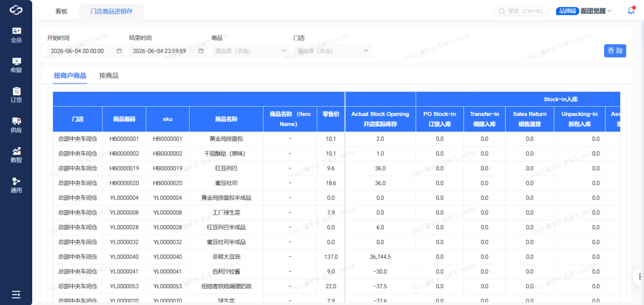Click Sales Return 销售退货 header
Viewport: 644px width, 305px height.
530,119
